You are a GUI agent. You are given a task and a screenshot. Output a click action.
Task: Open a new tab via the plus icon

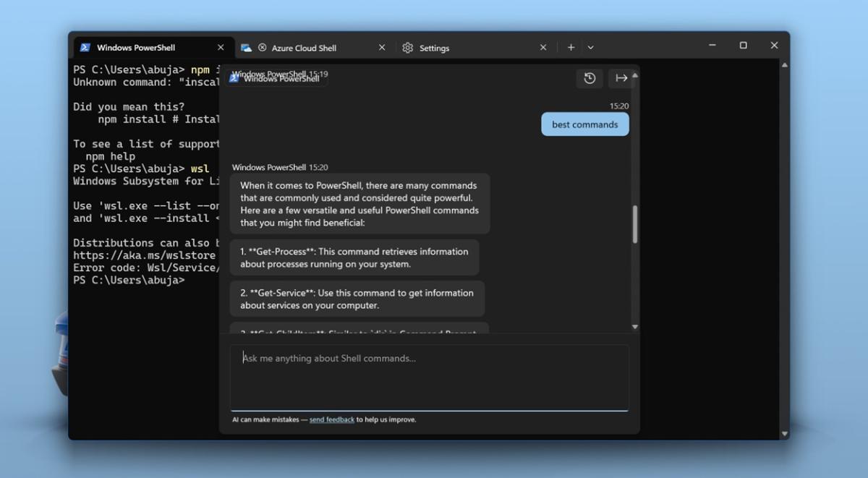coord(571,47)
